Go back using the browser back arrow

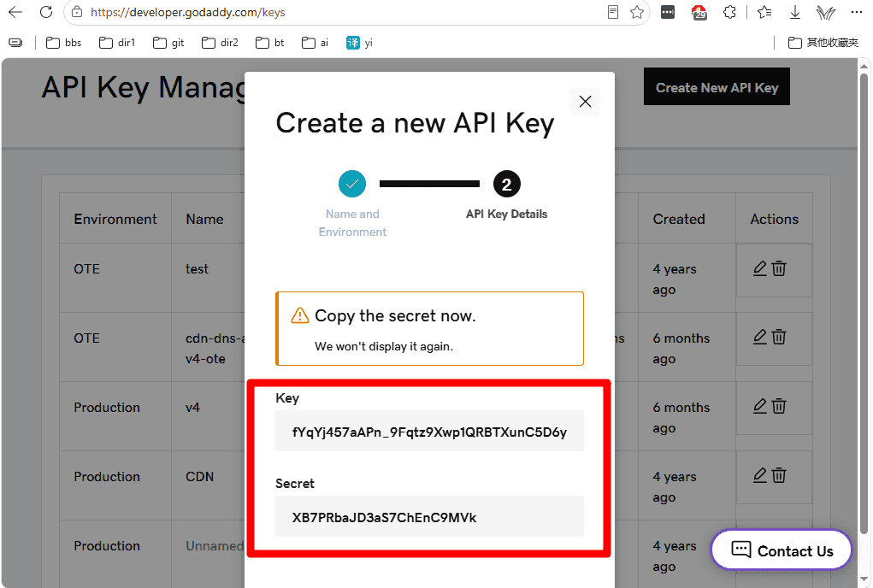(x=15, y=12)
